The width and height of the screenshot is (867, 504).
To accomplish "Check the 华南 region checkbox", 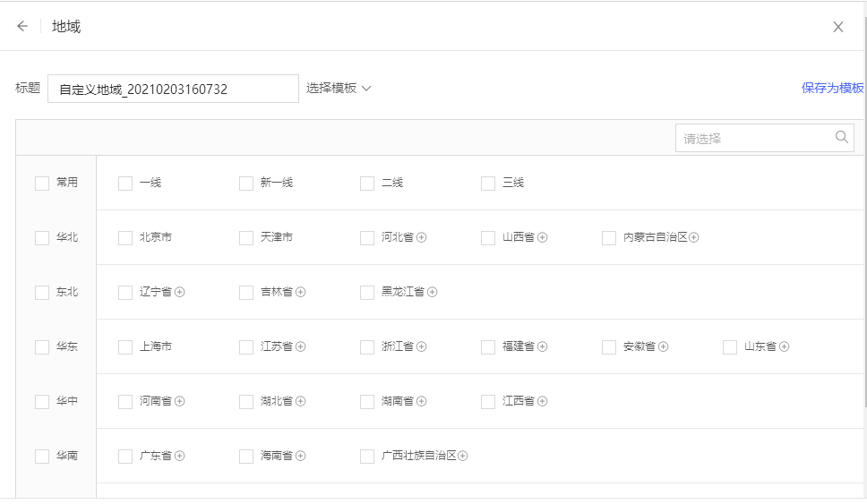I will [42, 456].
